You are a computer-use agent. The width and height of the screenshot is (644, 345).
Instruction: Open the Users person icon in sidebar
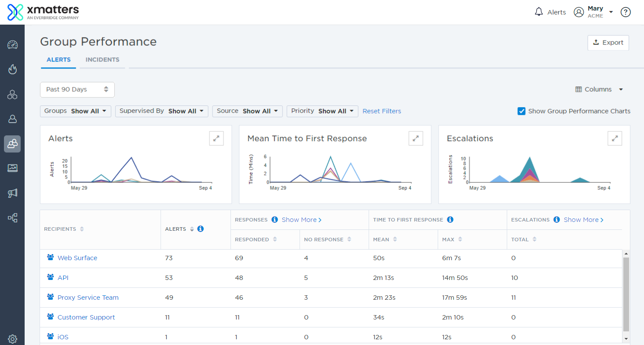[12, 119]
